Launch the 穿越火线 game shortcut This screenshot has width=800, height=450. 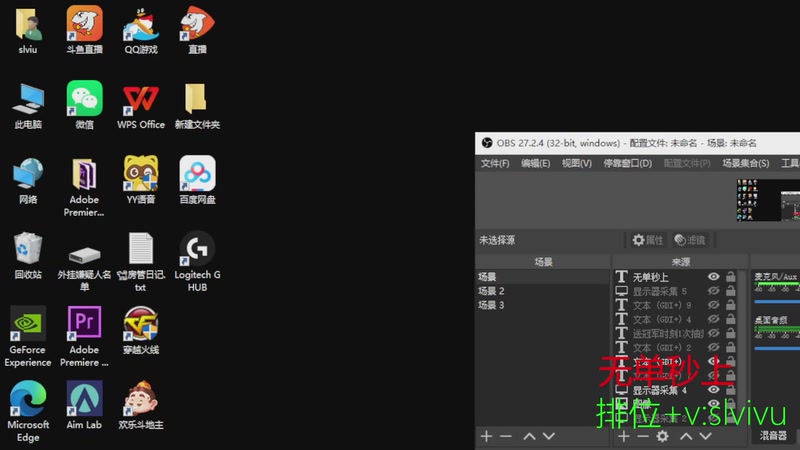141,330
